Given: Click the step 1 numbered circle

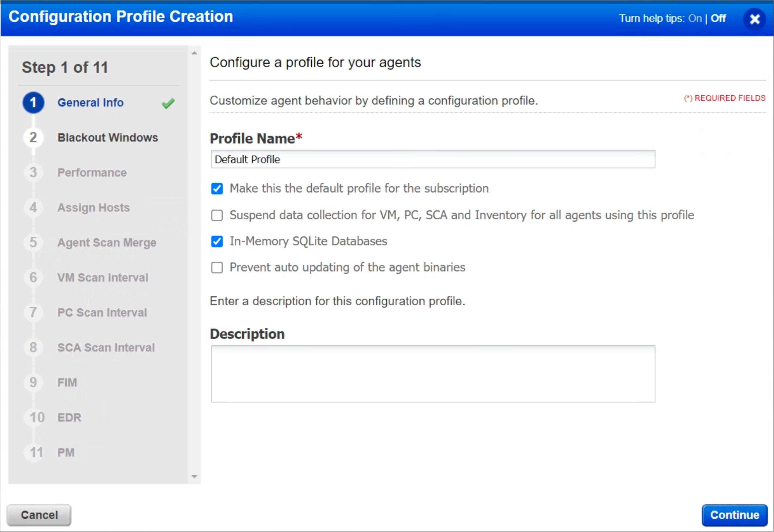Looking at the screenshot, I should [x=33, y=102].
